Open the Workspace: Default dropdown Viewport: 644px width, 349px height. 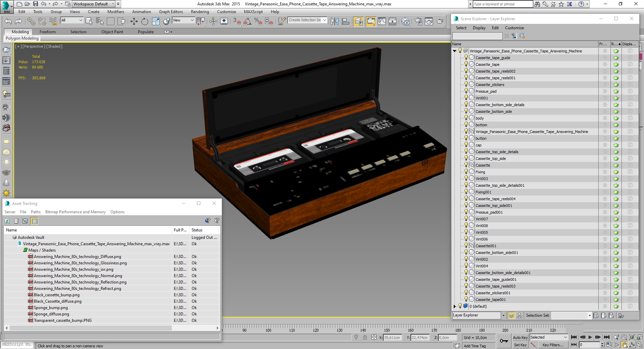(94, 4)
